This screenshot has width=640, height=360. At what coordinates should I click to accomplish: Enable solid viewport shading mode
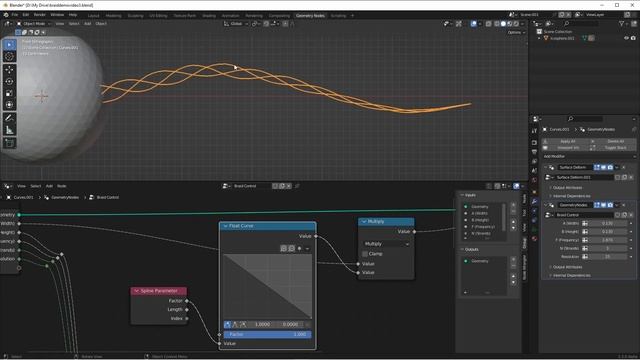(503, 24)
